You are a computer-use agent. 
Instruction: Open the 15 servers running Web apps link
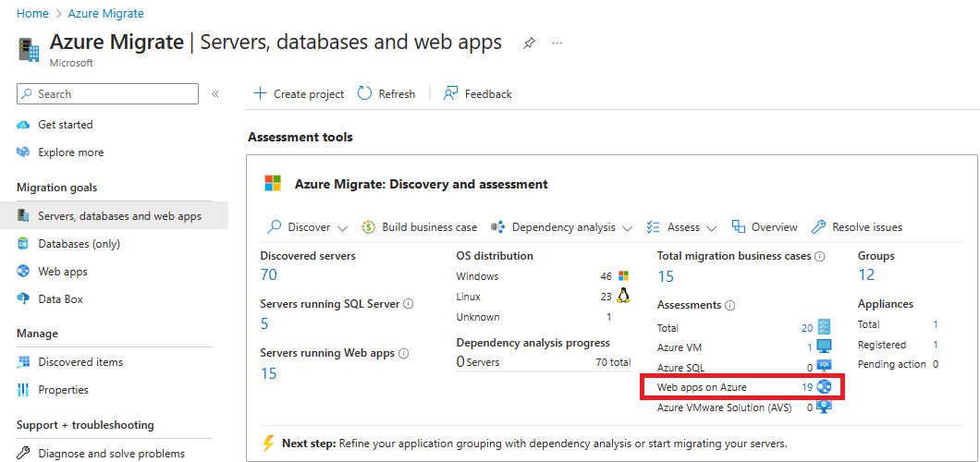point(268,373)
